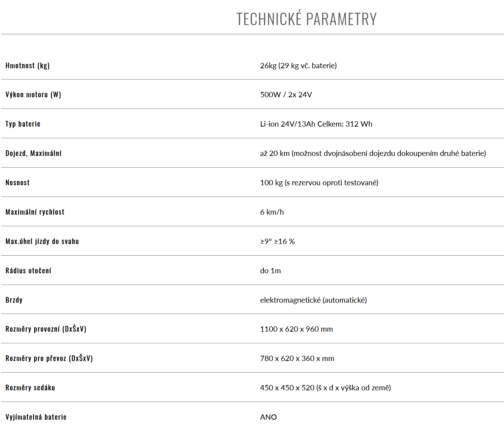Screen dimensions: 504x437
Task: Click the Li-ion 24V/13Ah battery value
Action: 316,124
